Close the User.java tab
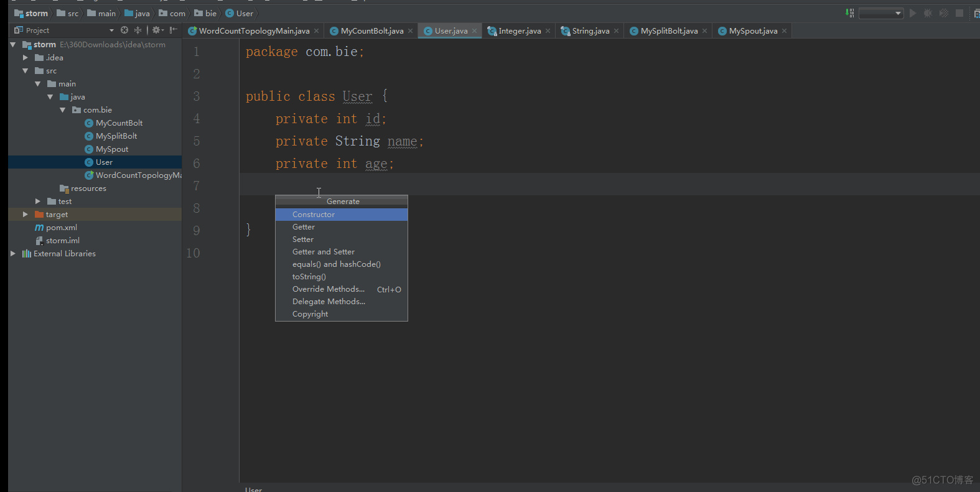The height and width of the screenshot is (492, 980). point(474,30)
